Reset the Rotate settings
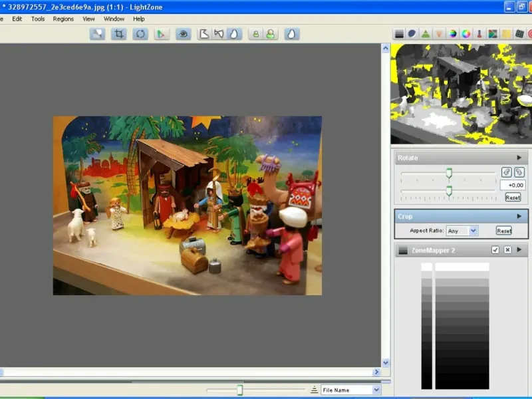 point(512,198)
